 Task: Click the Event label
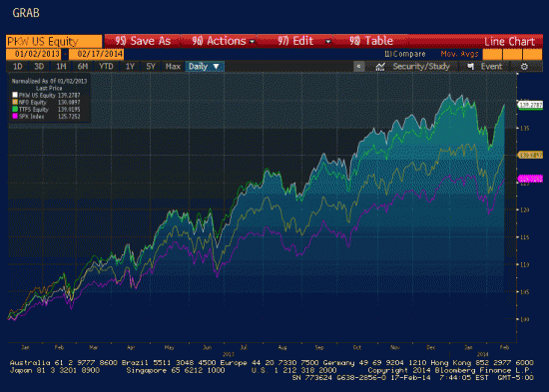[x=491, y=67]
